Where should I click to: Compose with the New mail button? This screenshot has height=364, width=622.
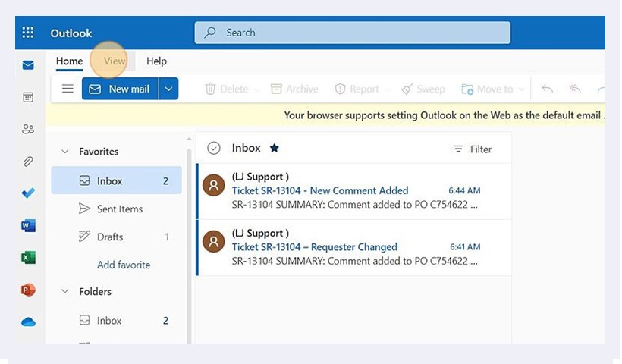pyautogui.click(x=120, y=89)
